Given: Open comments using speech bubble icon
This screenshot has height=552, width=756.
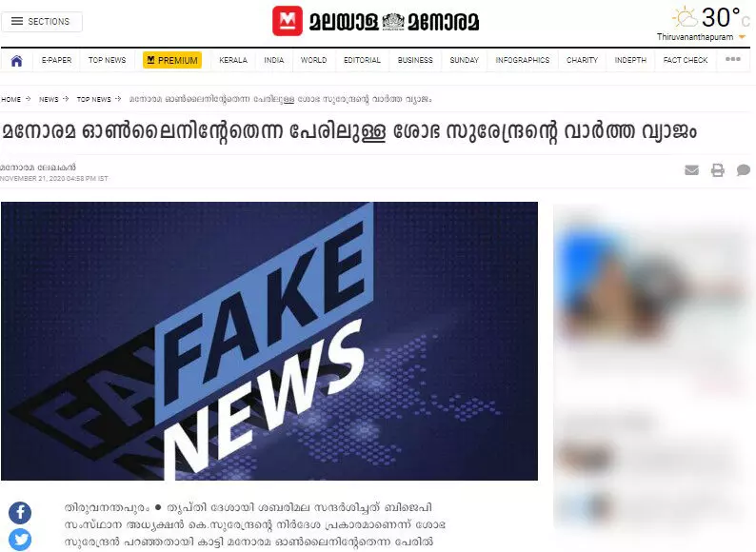Looking at the screenshot, I should (743, 169).
